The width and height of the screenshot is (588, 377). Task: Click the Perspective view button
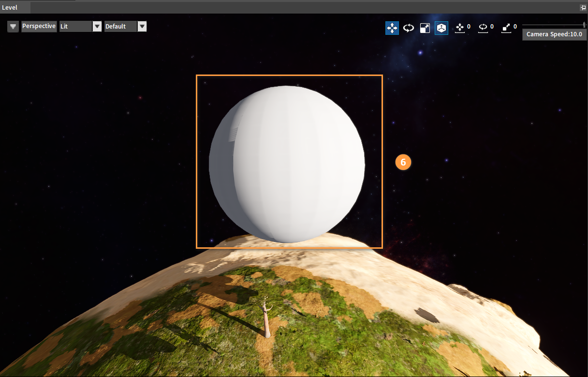(39, 27)
